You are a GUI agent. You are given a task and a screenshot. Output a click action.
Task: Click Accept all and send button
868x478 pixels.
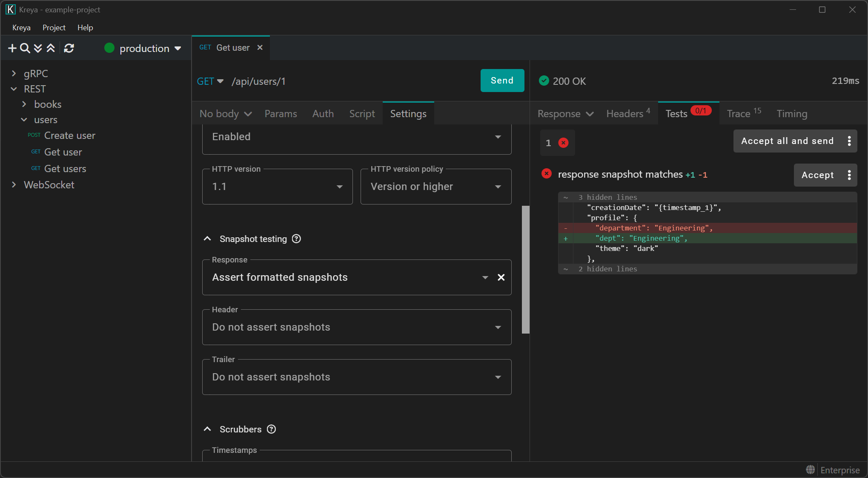pyautogui.click(x=787, y=141)
